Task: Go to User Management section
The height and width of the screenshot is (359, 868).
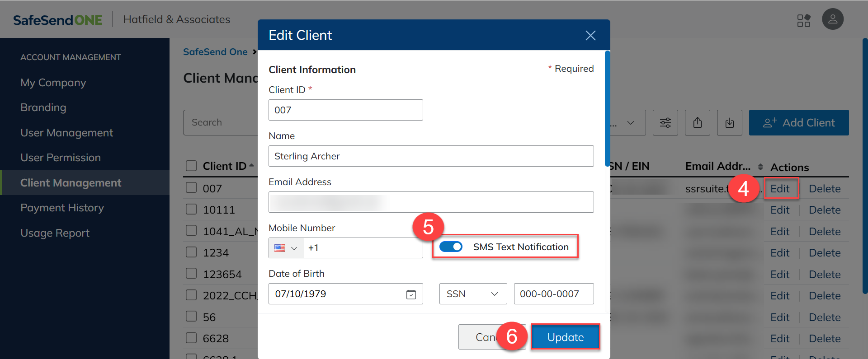Action: [x=66, y=133]
